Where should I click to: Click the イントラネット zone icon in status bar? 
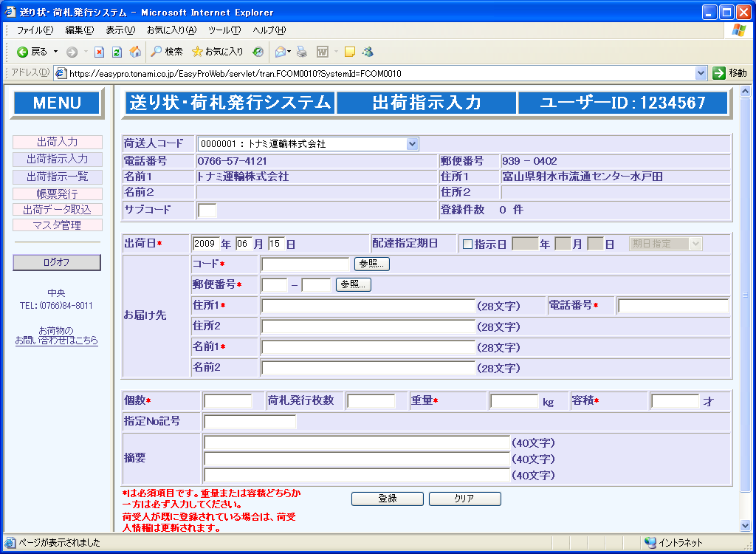(650, 542)
